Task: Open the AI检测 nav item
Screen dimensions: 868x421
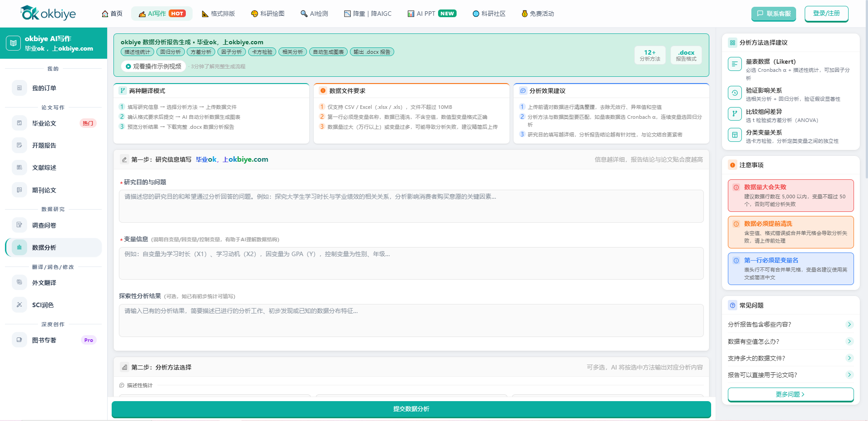Action: point(315,14)
